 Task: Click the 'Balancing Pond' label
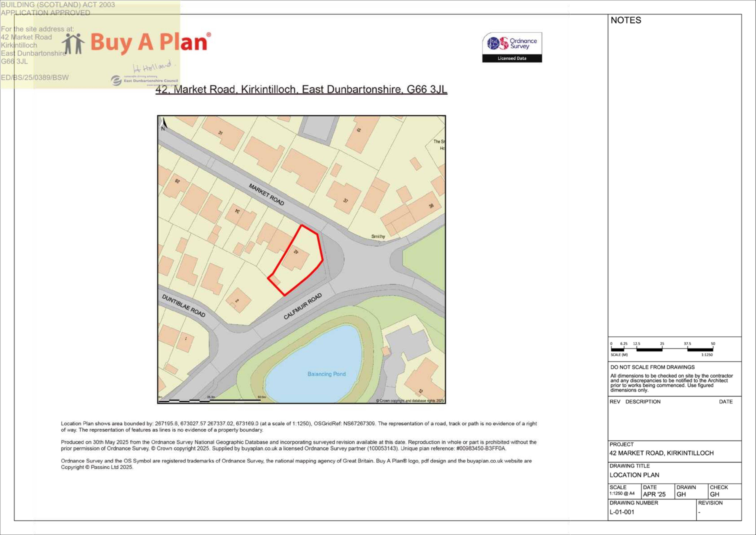point(326,374)
